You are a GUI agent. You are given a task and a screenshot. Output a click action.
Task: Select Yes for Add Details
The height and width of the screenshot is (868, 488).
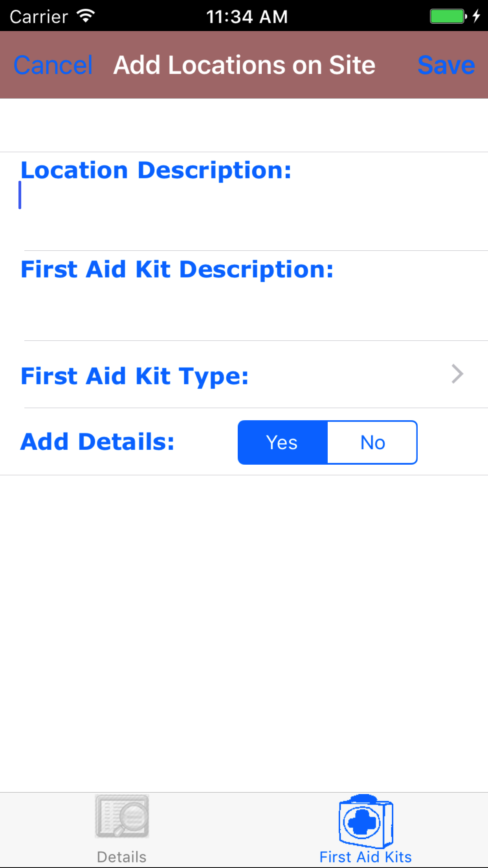(283, 442)
